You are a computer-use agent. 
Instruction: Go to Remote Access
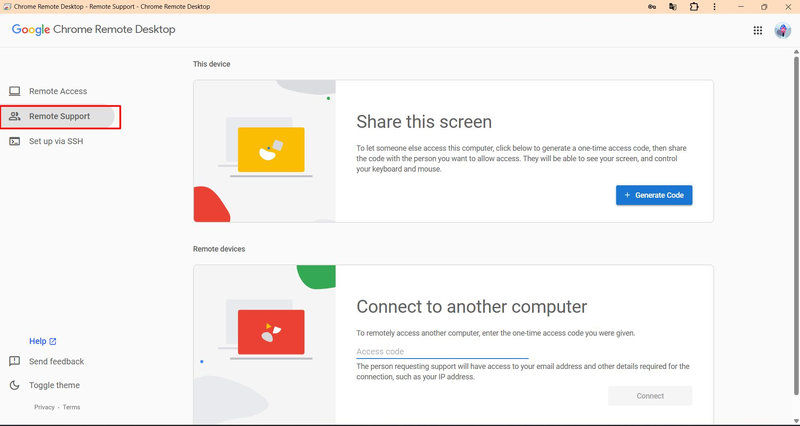tap(58, 91)
